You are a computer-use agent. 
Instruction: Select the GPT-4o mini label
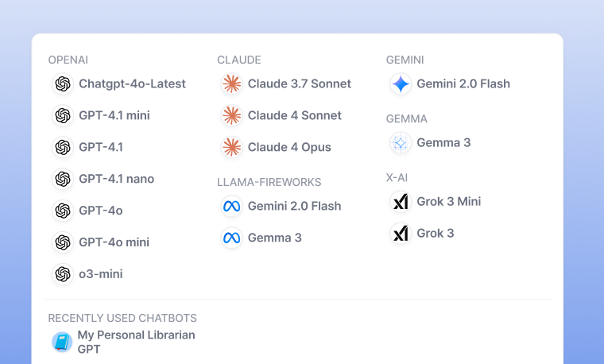point(114,242)
